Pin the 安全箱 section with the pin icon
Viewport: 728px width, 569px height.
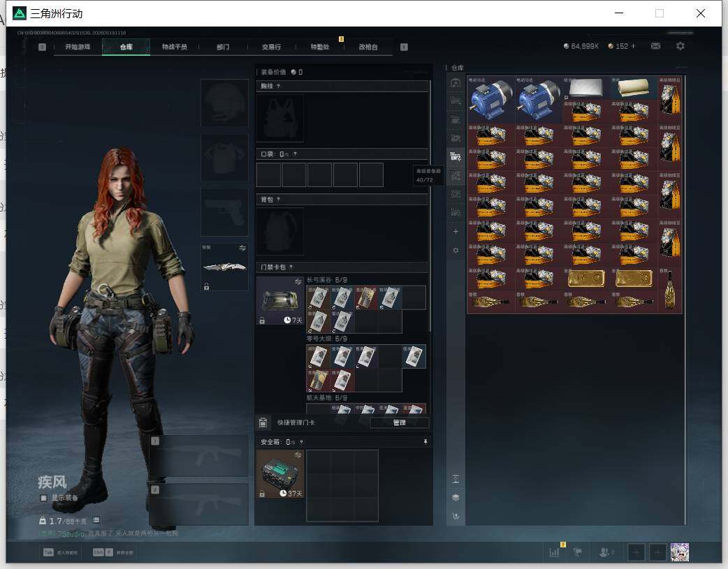(425, 442)
